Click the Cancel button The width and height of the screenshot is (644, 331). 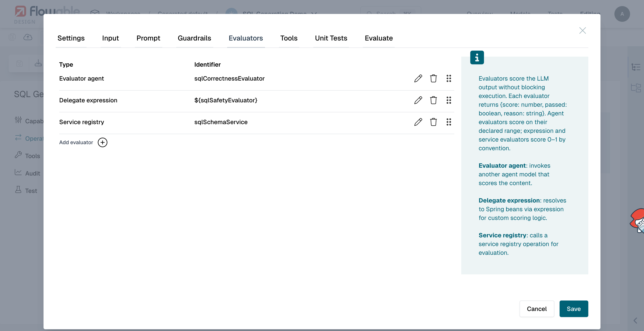(537, 309)
